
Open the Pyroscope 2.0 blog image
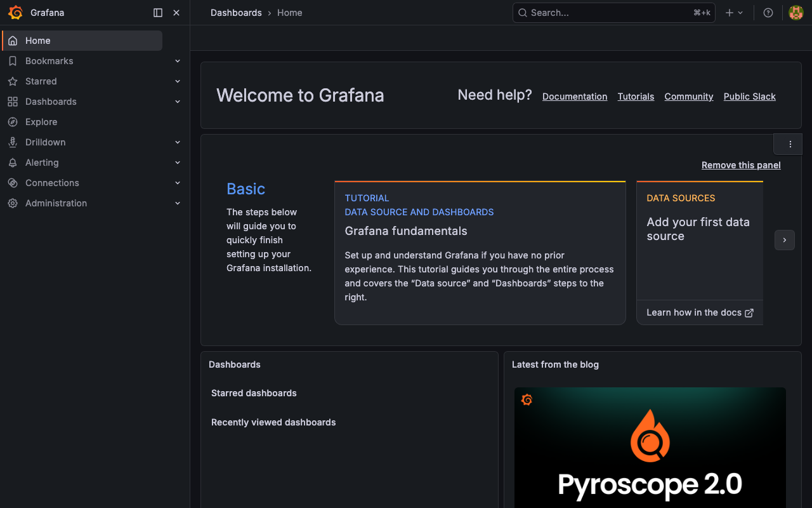pos(650,448)
